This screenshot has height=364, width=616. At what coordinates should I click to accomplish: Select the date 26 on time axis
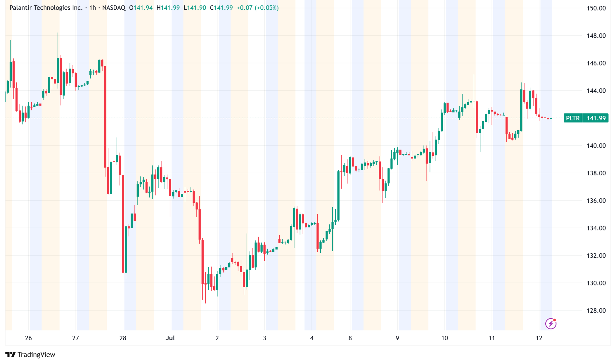click(28, 338)
